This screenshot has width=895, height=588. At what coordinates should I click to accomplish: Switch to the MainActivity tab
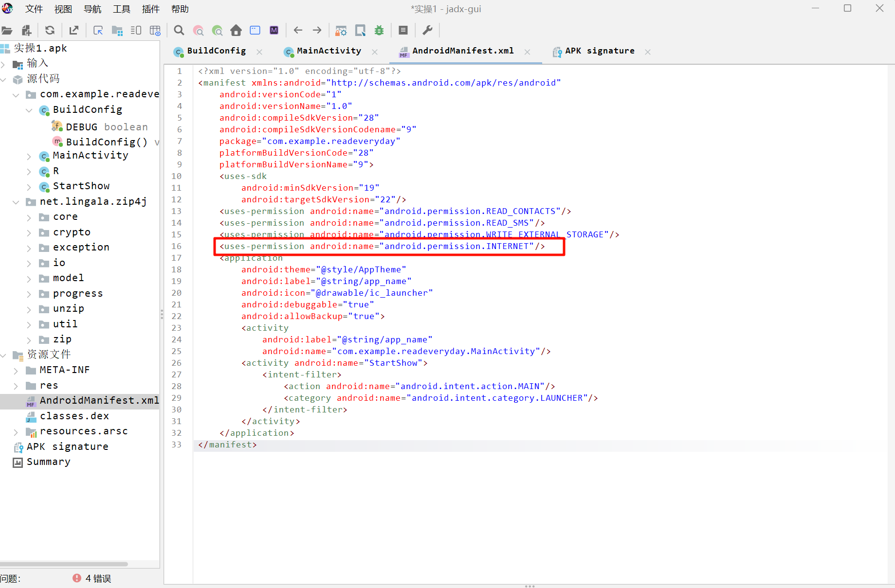point(329,51)
